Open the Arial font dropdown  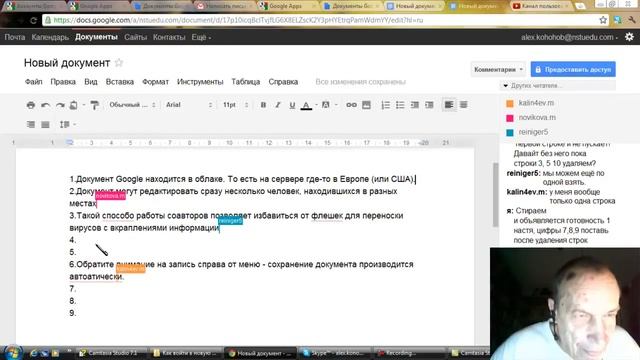[189, 105]
